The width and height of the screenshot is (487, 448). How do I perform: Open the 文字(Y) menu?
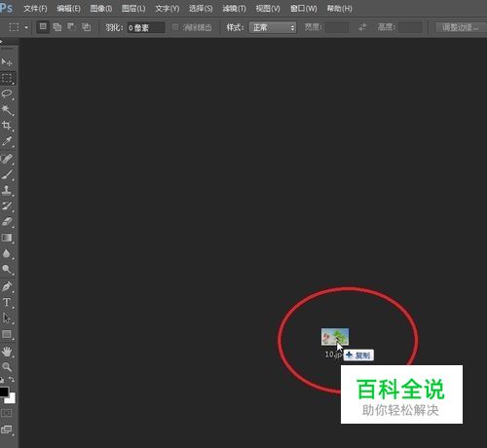168,9
